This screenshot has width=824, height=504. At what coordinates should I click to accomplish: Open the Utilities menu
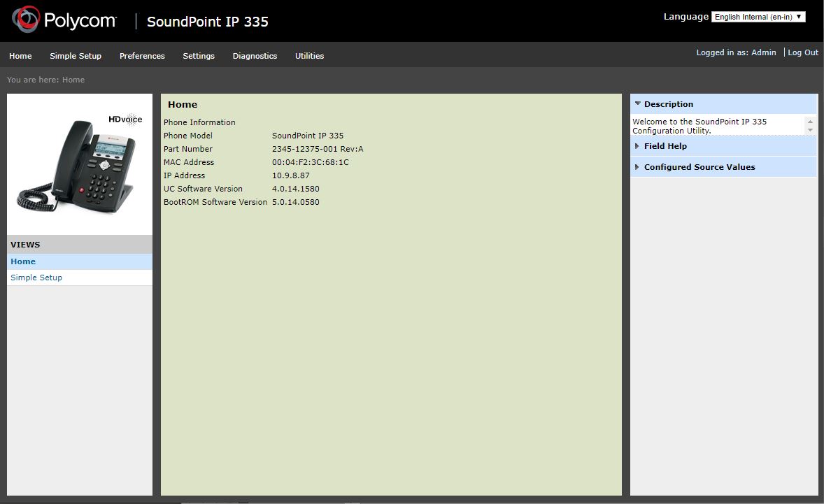coord(309,56)
